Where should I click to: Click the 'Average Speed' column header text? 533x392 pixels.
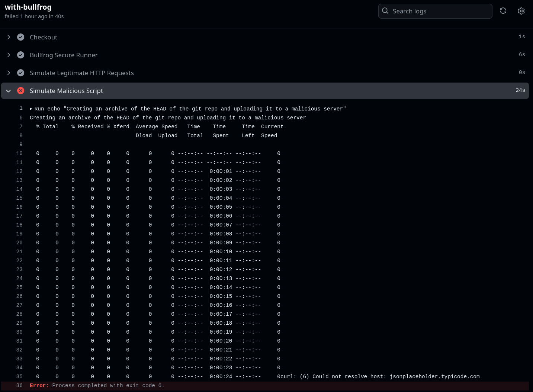[x=157, y=127]
